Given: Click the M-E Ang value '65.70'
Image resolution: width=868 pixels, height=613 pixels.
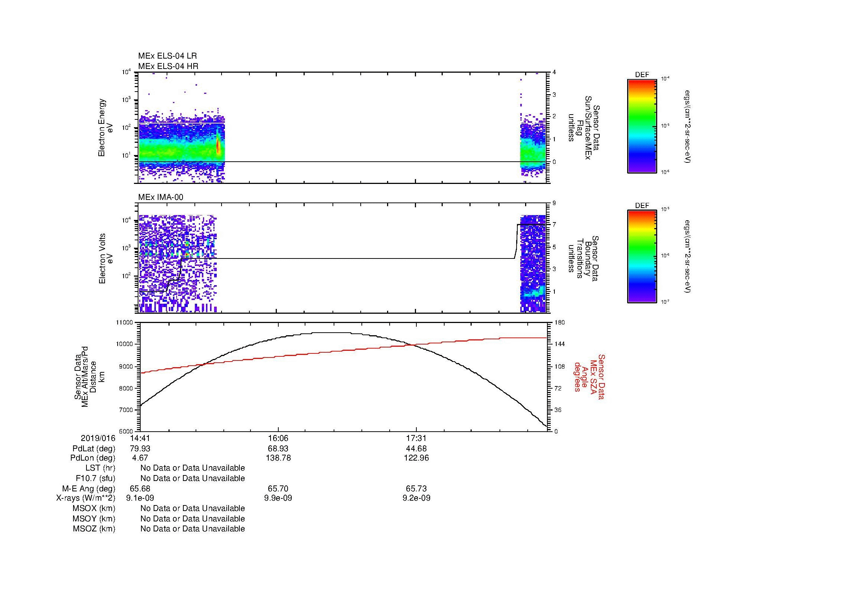Looking at the screenshot, I should 278,489.
